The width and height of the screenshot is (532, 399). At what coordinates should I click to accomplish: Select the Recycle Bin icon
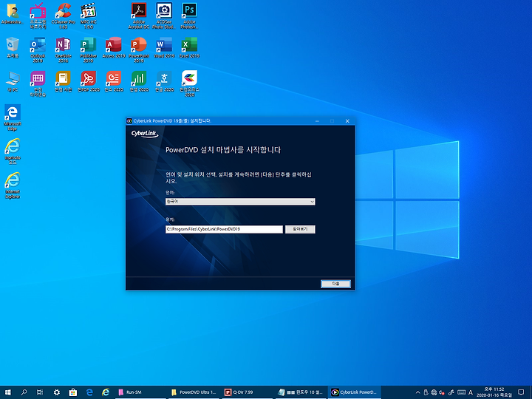[x=13, y=47]
